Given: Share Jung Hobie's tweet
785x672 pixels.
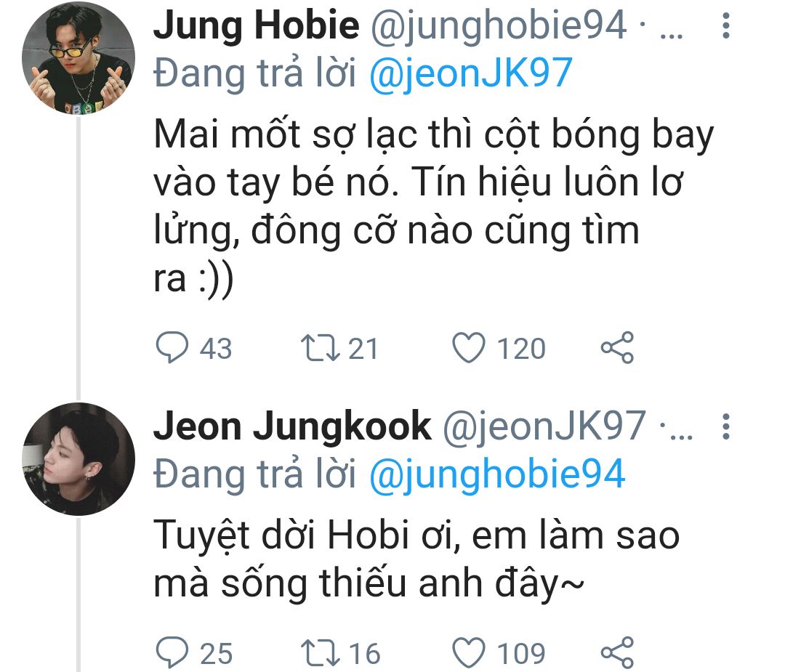Looking at the screenshot, I should 617,348.
